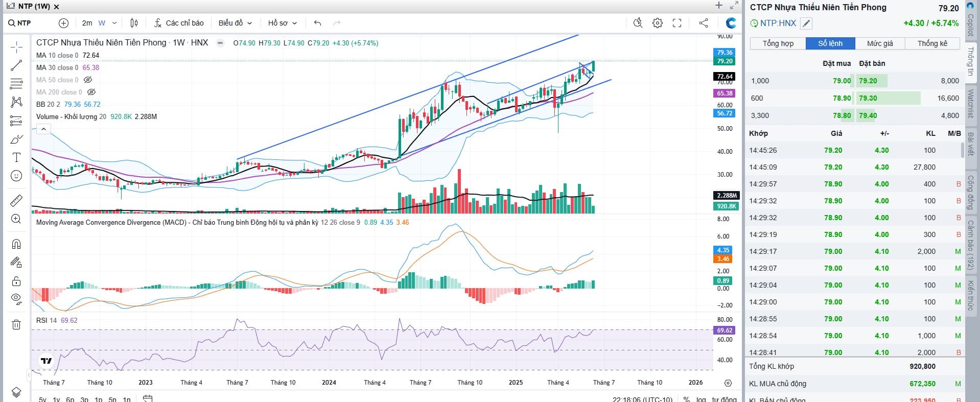The image size is (980, 402).
Task: Open chart settings gear icon
Action: (658, 23)
